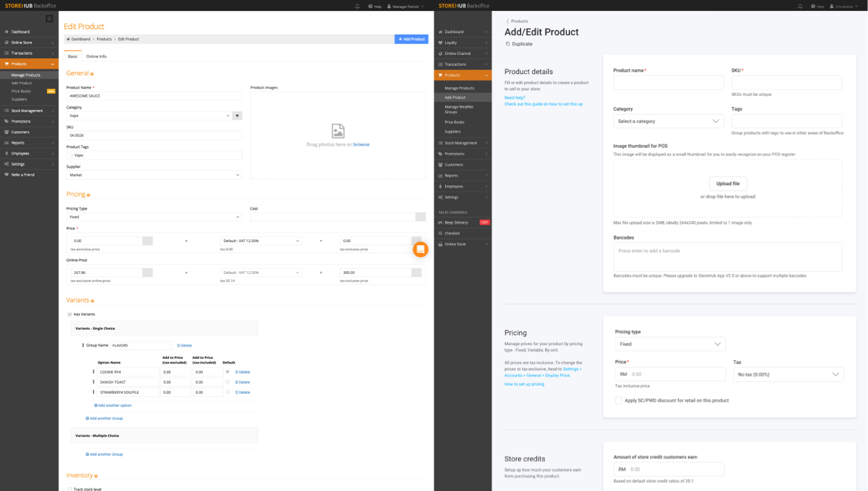Click the Need help? link
This screenshot has width=868, height=491.
pyautogui.click(x=514, y=98)
